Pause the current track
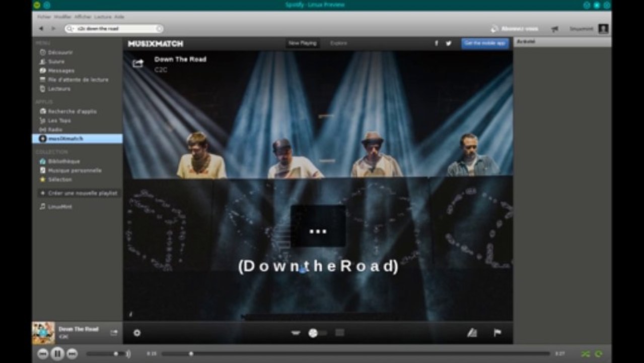Screen dimensions: 644x363 [x=57, y=354]
